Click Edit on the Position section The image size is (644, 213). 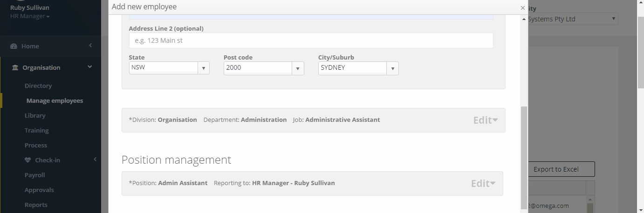point(483,183)
